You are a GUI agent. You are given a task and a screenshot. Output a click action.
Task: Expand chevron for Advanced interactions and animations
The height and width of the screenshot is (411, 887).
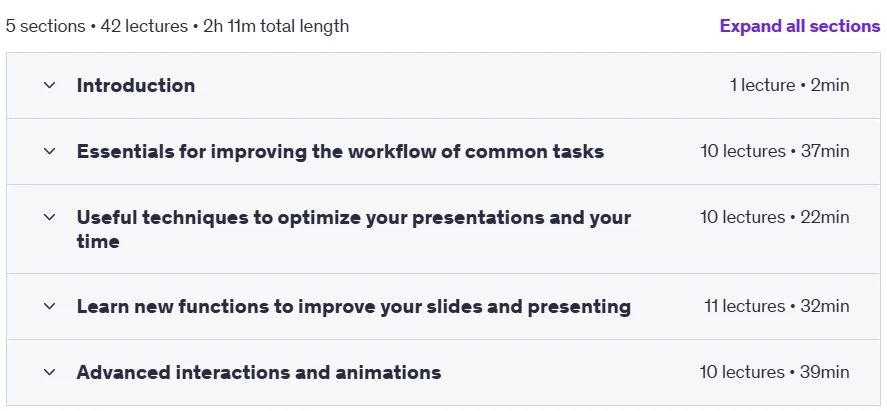[50, 373]
